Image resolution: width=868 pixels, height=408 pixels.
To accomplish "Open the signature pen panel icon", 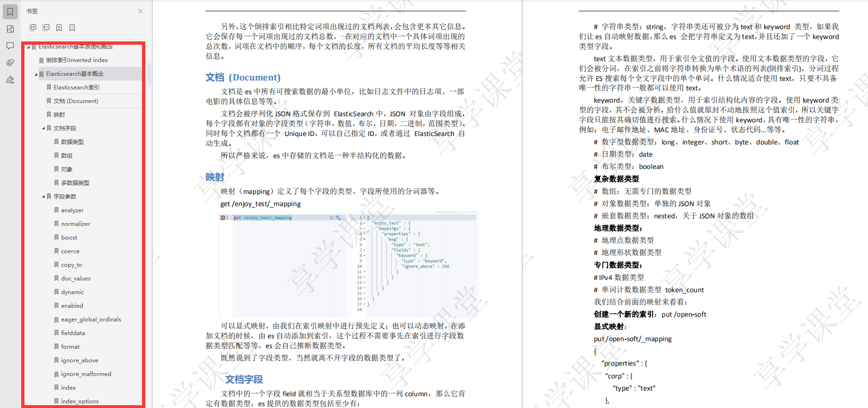I will pyautogui.click(x=10, y=80).
